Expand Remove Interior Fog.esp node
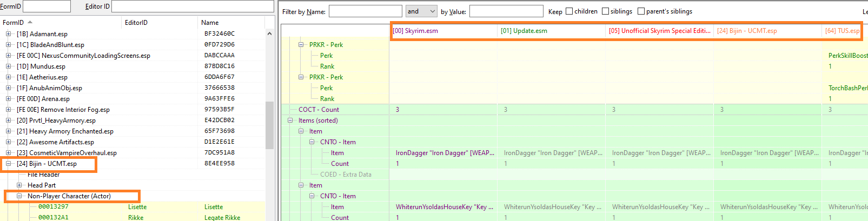Image resolution: width=868 pixels, height=221 pixels. 8,110
